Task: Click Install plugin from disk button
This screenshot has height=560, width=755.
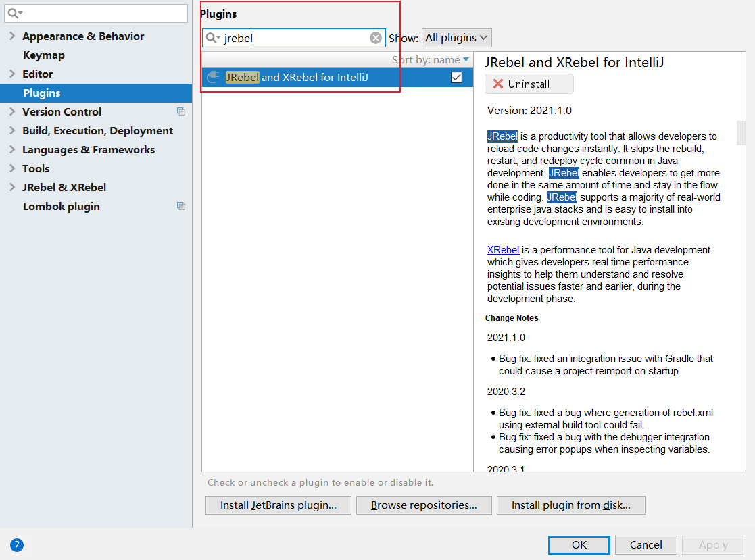Action: [570, 505]
